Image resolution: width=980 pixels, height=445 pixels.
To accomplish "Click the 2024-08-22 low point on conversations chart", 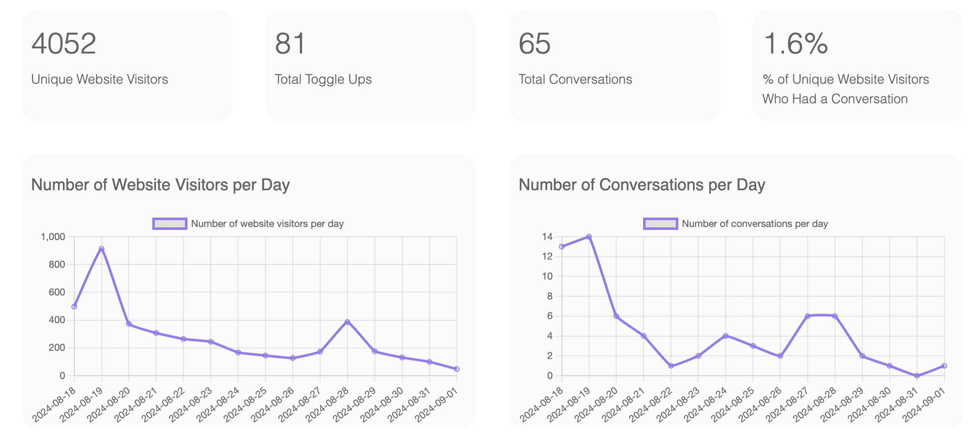I will [x=671, y=366].
